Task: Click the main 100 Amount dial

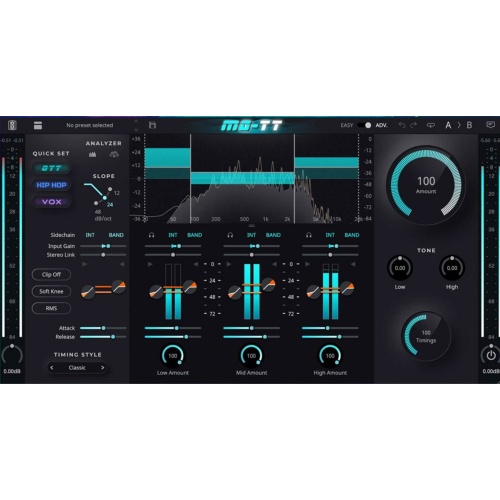Action: (426, 184)
